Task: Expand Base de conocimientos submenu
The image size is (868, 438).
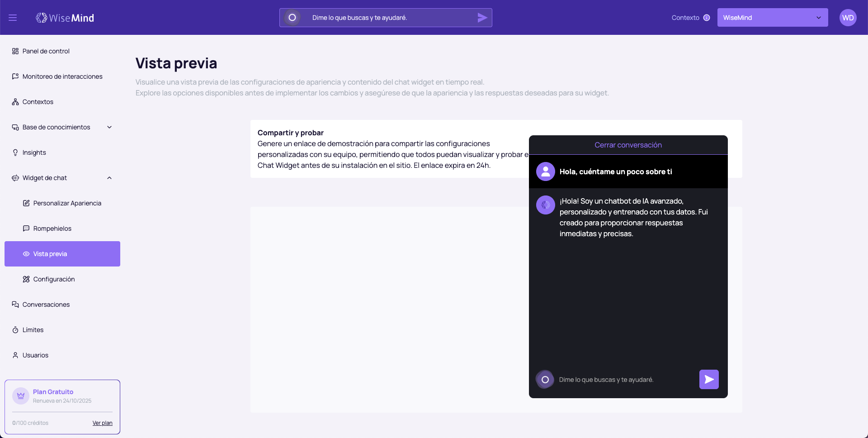Action: pos(109,127)
